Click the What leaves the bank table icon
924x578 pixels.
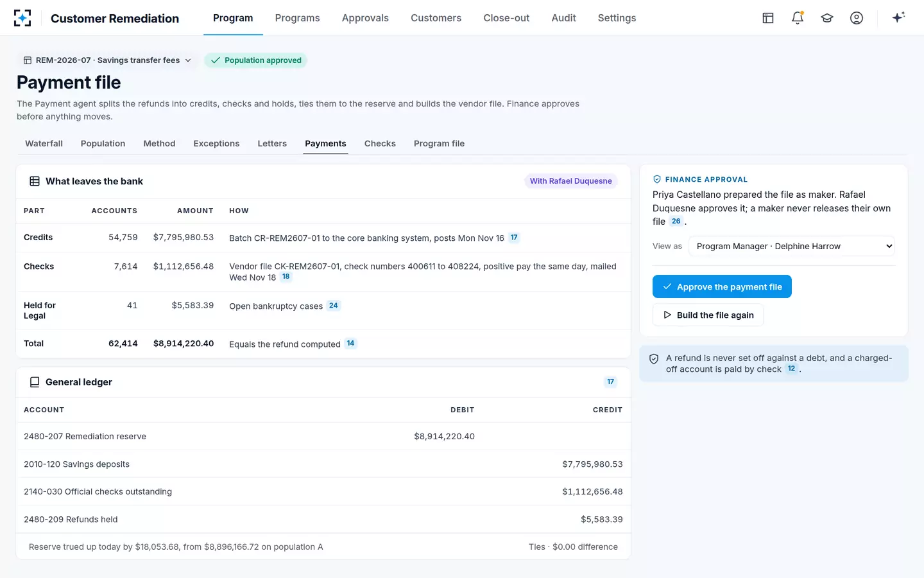35,181
